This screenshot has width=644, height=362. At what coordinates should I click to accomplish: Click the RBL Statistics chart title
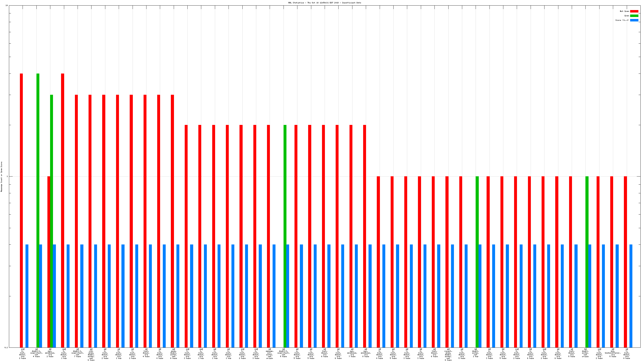(324, 3)
